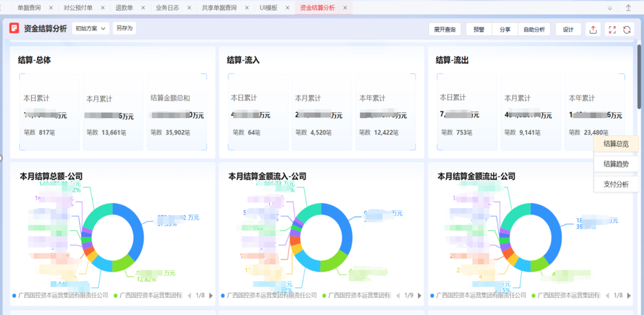Switch to the 退款单 tab
Screen dimensions: 644x315
coord(124,8)
